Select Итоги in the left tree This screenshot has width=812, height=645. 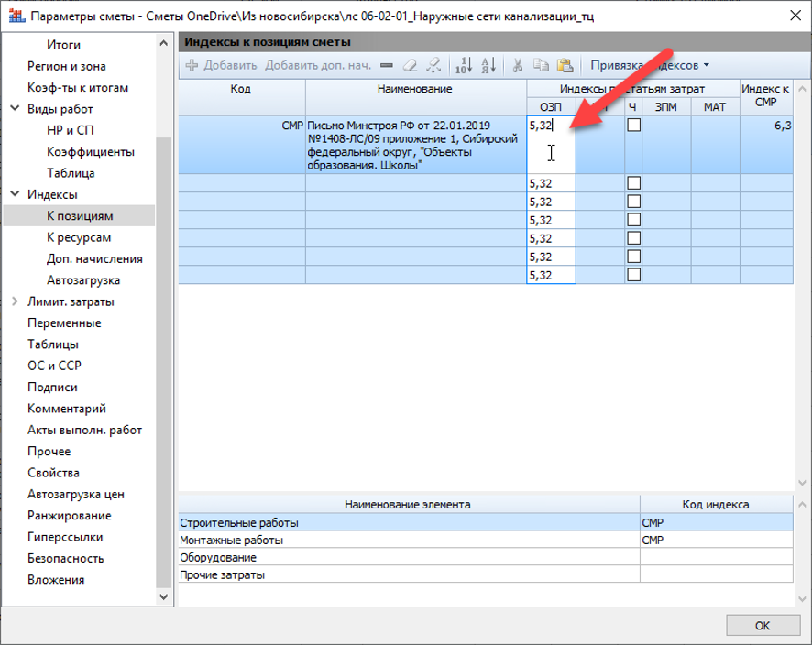(64, 45)
